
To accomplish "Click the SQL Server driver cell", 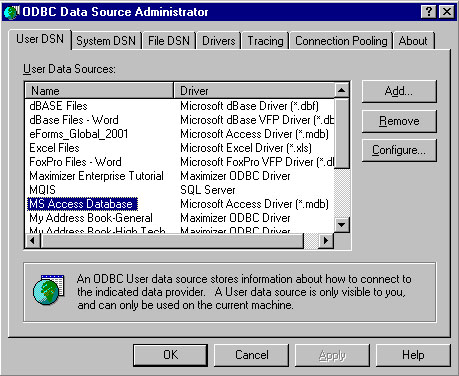I will [208, 190].
